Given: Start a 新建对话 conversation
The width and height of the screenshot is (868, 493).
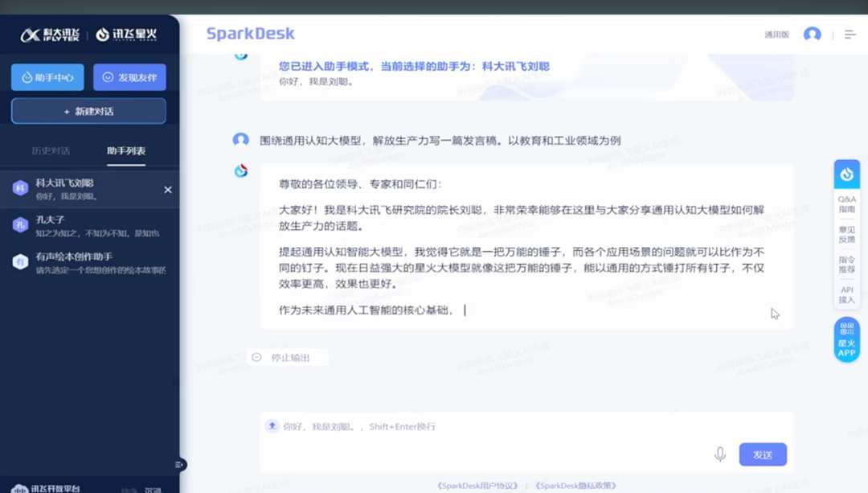Looking at the screenshot, I should pos(88,110).
